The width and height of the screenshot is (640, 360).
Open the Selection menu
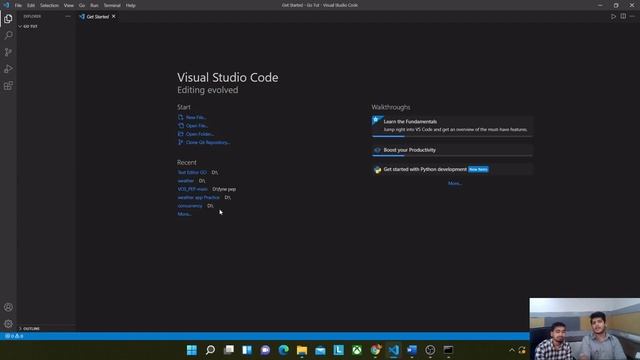49,5
